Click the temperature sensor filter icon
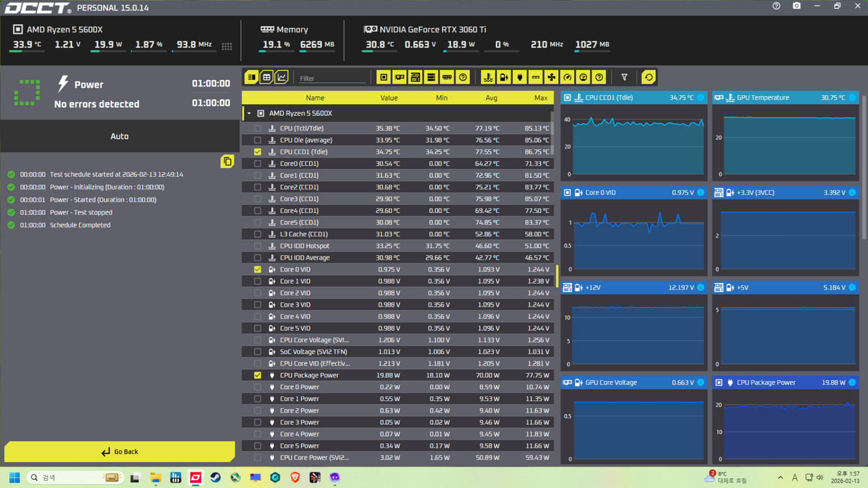Screen dimensions: 868x488 pyautogui.click(x=488, y=77)
